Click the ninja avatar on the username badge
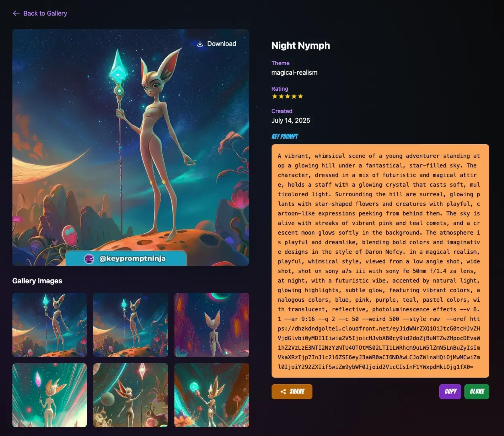504x436 pixels. point(89,259)
